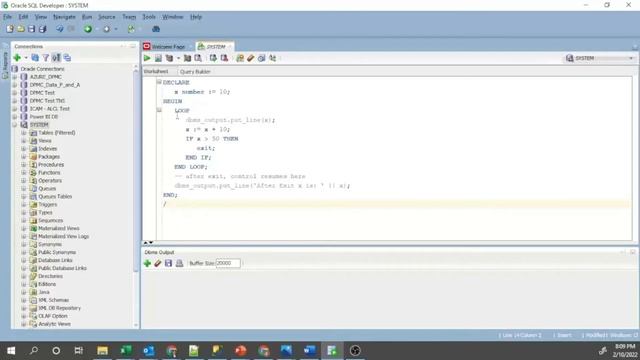This screenshot has width=640, height=360.
Task: Select the Packages tree item
Action: click(49, 157)
